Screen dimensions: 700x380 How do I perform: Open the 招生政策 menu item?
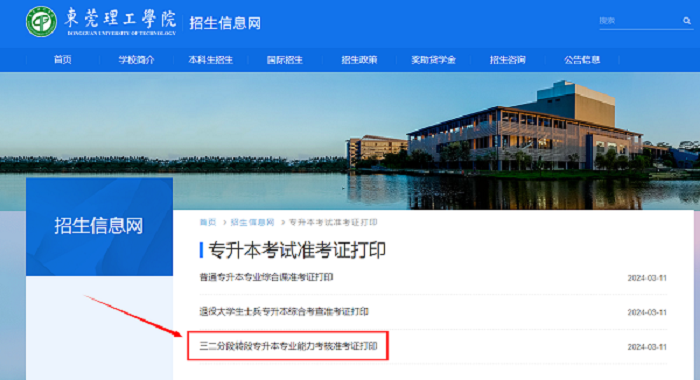click(x=359, y=60)
